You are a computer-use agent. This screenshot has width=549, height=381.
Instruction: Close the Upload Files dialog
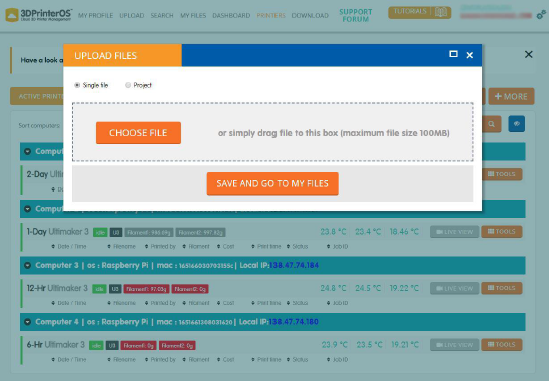[470, 55]
